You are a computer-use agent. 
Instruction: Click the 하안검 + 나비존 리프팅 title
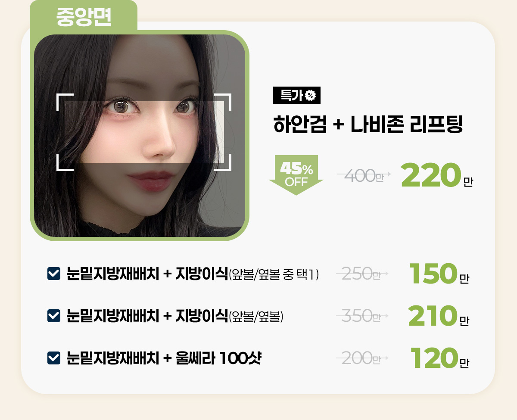tap(368, 124)
